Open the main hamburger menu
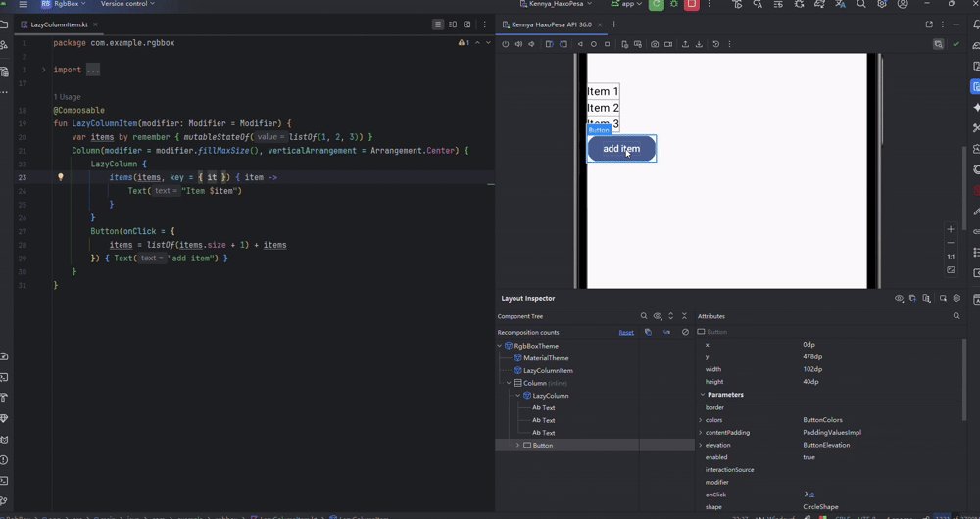Screen dimensions: 980x519 (x=24, y=4)
